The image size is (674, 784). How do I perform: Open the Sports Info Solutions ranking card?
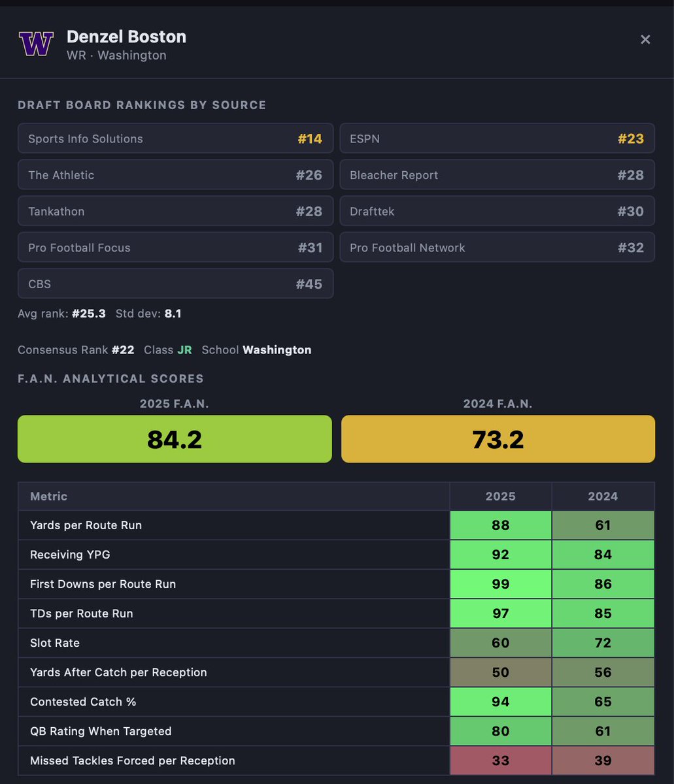[175, 139]
